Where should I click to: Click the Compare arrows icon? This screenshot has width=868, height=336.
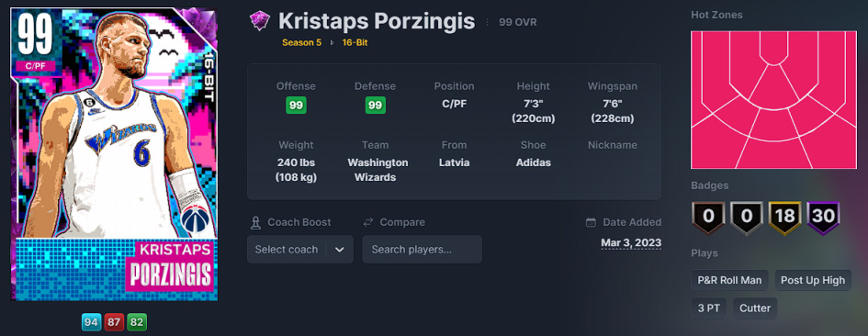point(368,222)
